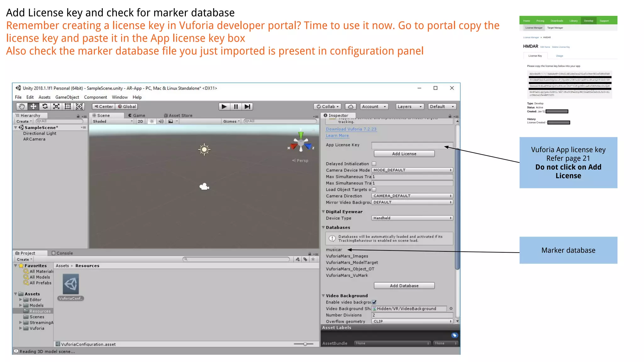Image resolution: width=644 pixels, height=362 pixels.
Task: Open Download Vuforia 7.2.23 link
Action: point(351,129)
